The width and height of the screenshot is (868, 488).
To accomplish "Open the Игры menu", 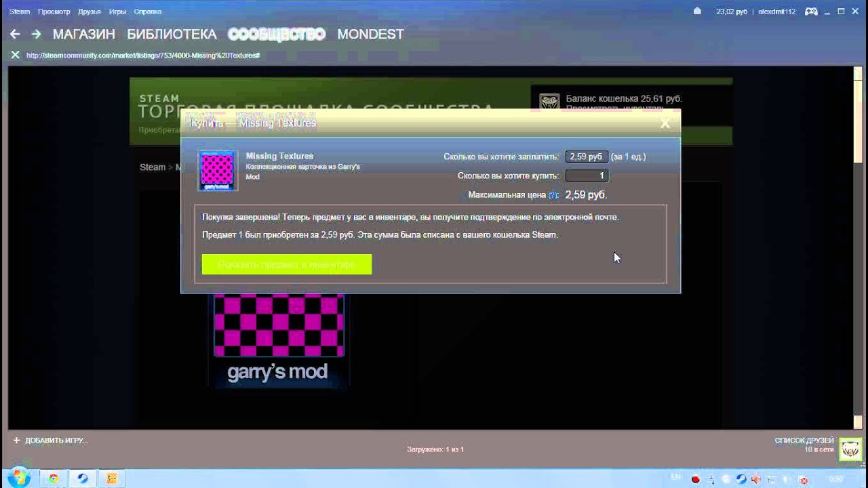I will (x=117, y=12).
